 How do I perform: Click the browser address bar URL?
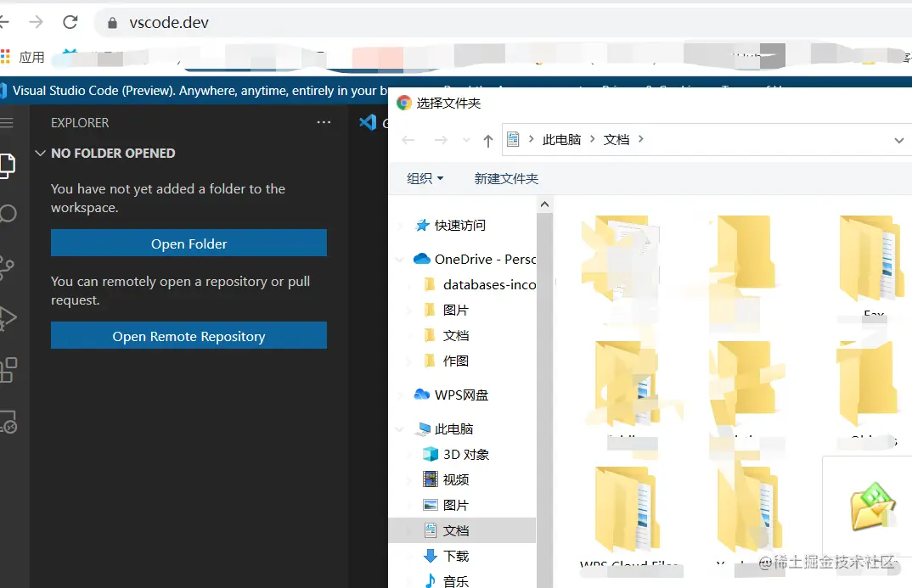tap(169, 23)
